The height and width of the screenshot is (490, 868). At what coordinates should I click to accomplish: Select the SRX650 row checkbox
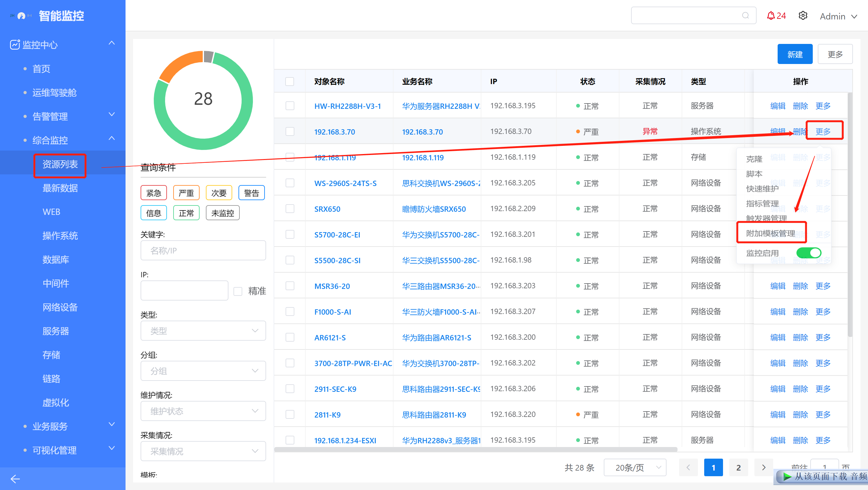click(x=289, y=209)
